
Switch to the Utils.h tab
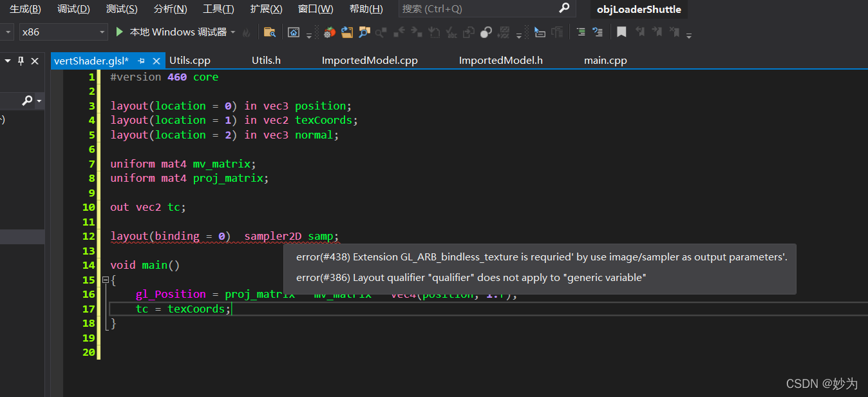[266, 61]
